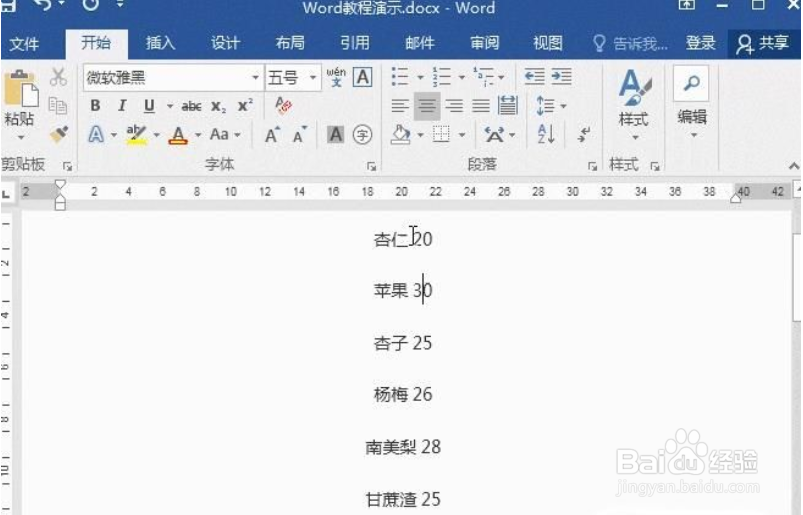This screenshot has height=515, width=803.
Task: Insert enclosed character icon
Action: point(362,135)
